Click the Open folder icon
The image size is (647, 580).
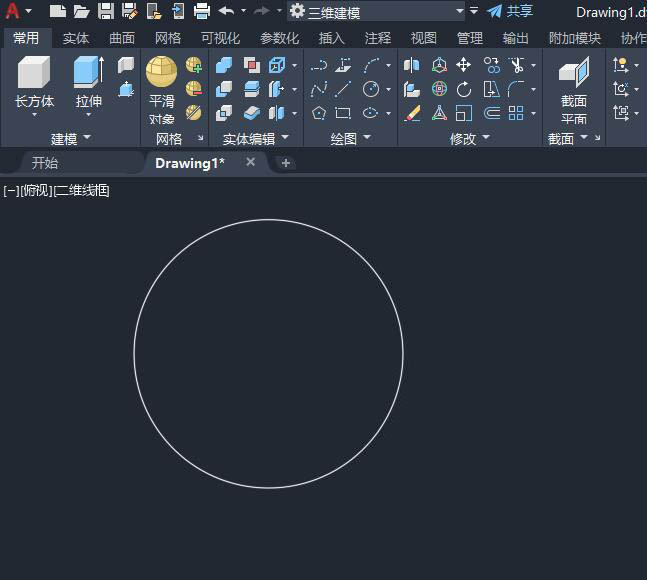tap(81, 11)
